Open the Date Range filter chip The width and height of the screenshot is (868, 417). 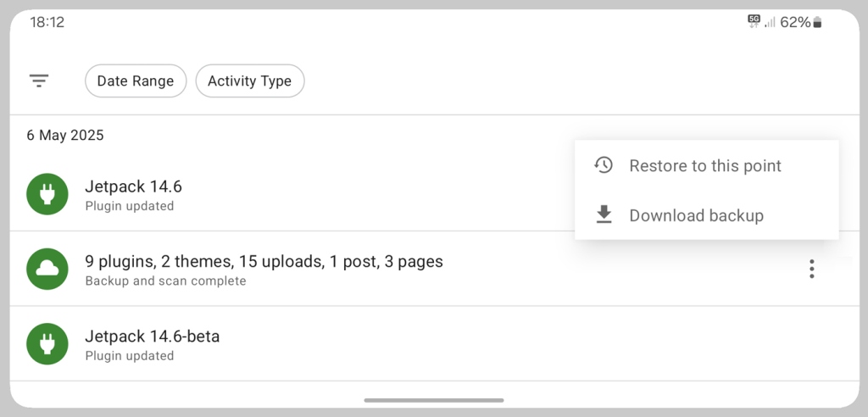point(136,81)
